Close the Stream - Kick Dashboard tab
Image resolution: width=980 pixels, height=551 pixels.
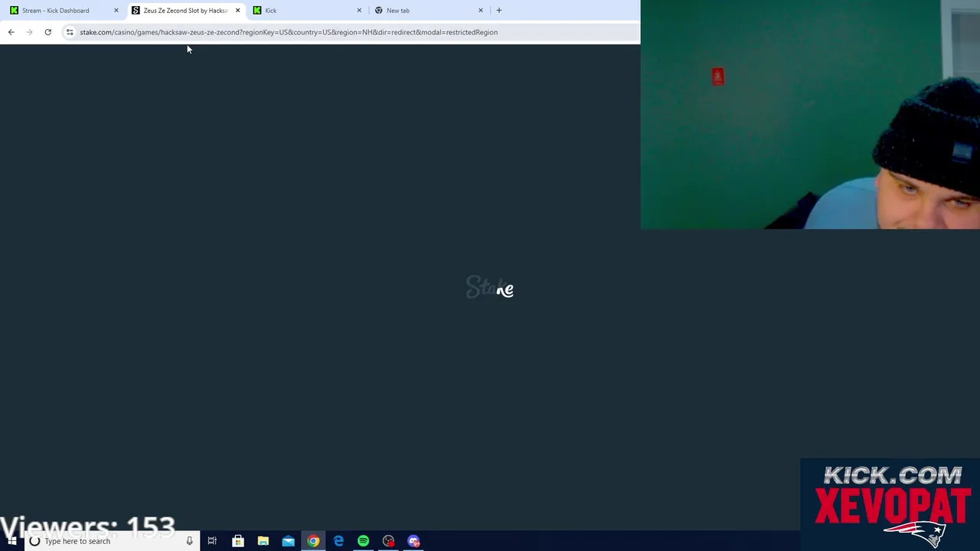coord(116,11)
